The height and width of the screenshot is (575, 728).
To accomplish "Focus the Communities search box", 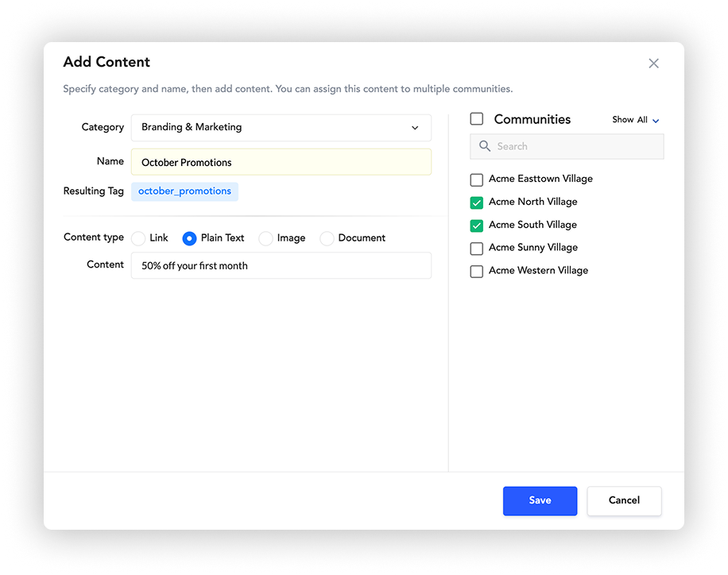I will 567,146.
